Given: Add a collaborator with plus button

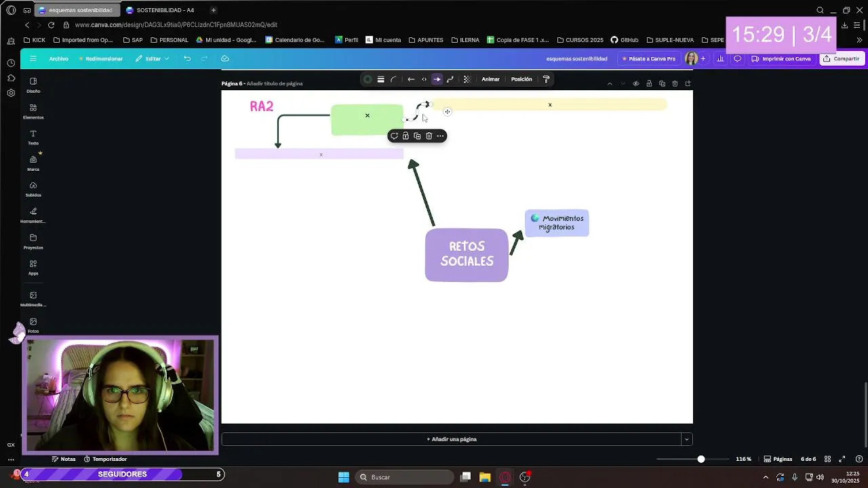Looking at the screenshot, I should pos(703,59).
